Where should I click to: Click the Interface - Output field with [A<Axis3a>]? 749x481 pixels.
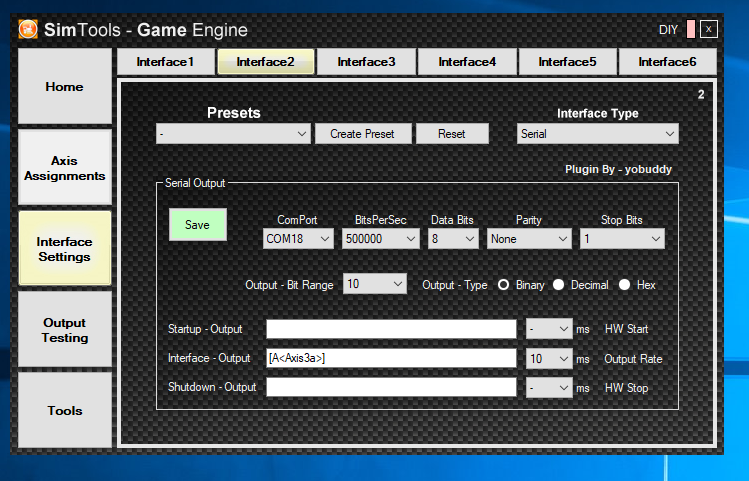[x=391, y=358]
